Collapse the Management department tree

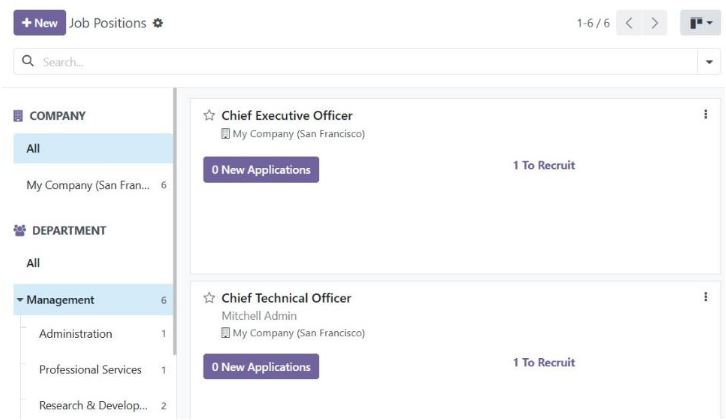20,300
